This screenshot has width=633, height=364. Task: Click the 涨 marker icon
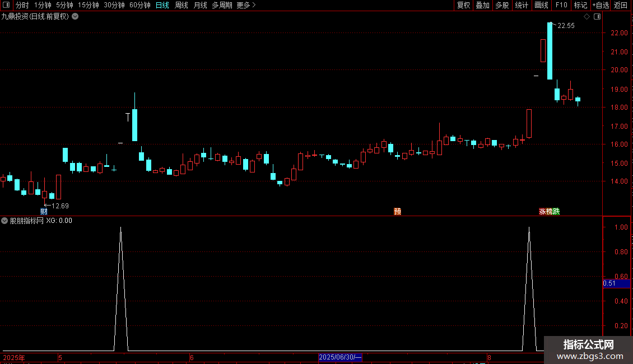coord(542,212)
